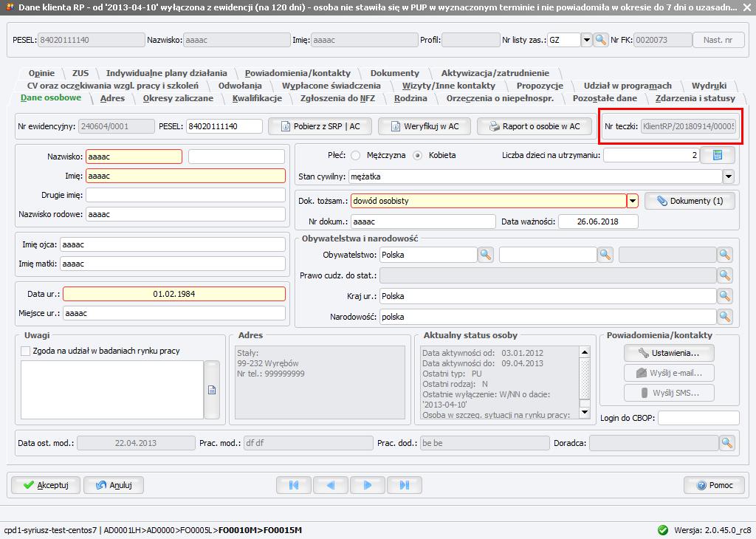Check Zgoda na udział w badaniach rynku pracy
The image size is (756, 539).
point(26,351)
